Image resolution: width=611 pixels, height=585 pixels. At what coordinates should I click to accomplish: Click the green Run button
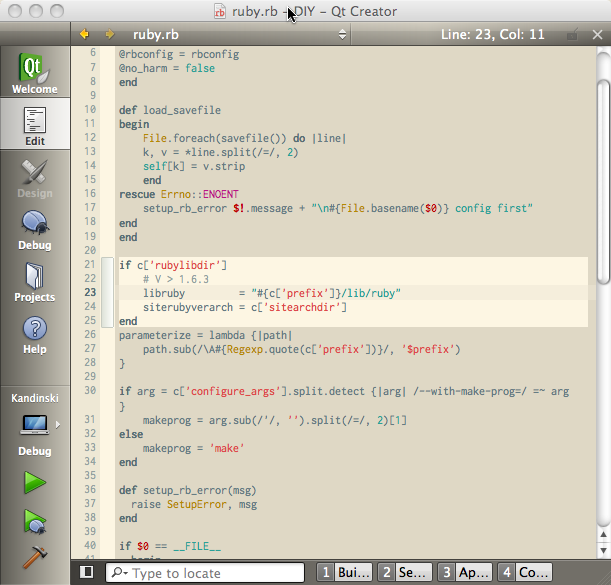(x=35, y=483)
